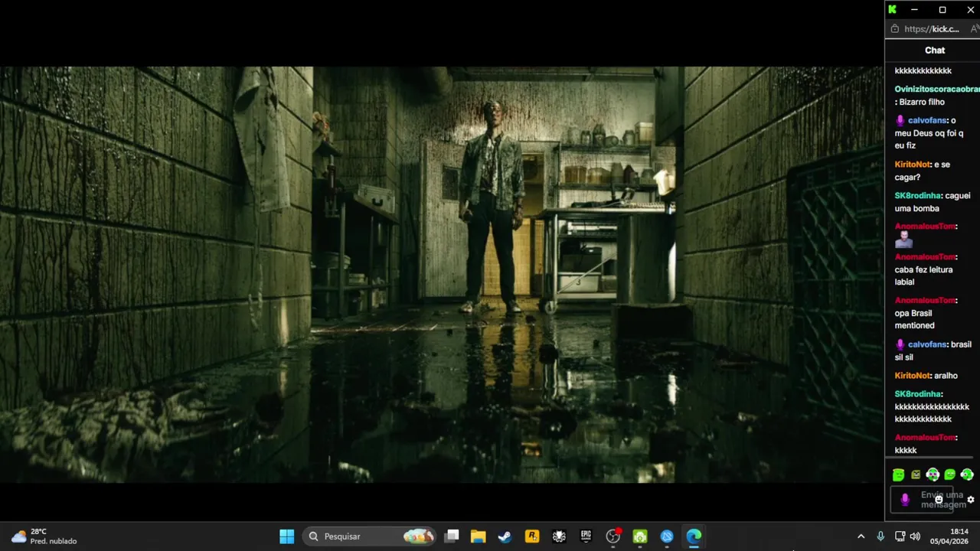This screenshot has width=980, height=551.
Task: Click the lock icon beside the kick.com address
Action: [x=894, y=29]
